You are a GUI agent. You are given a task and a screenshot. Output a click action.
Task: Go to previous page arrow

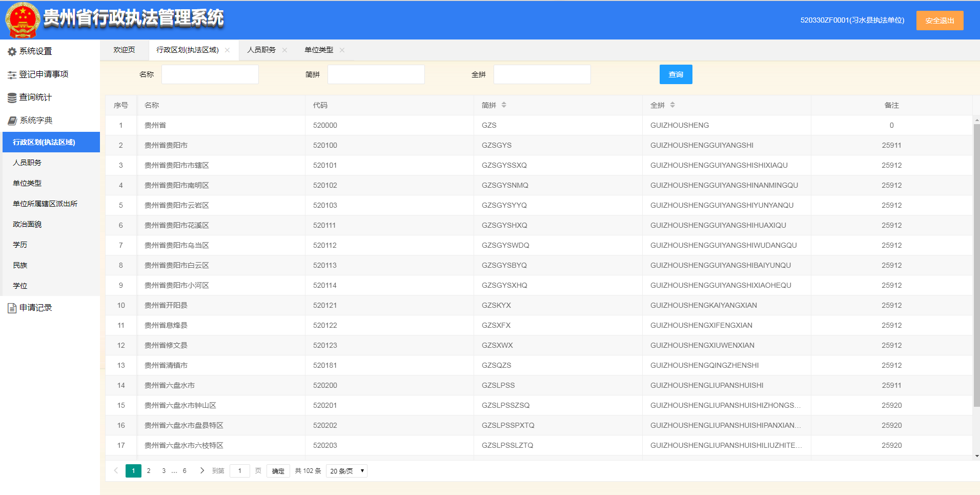click(116, 470)
